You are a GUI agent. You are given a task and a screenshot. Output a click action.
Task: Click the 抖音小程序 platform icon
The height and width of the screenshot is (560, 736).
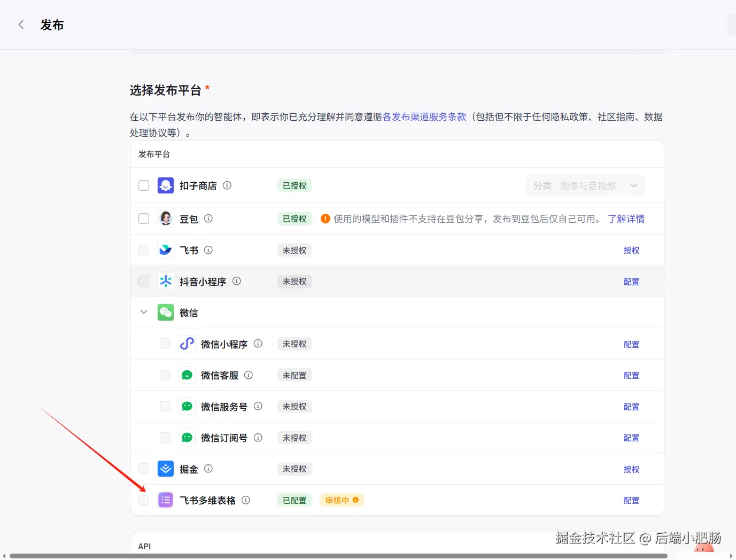point(166,281)
